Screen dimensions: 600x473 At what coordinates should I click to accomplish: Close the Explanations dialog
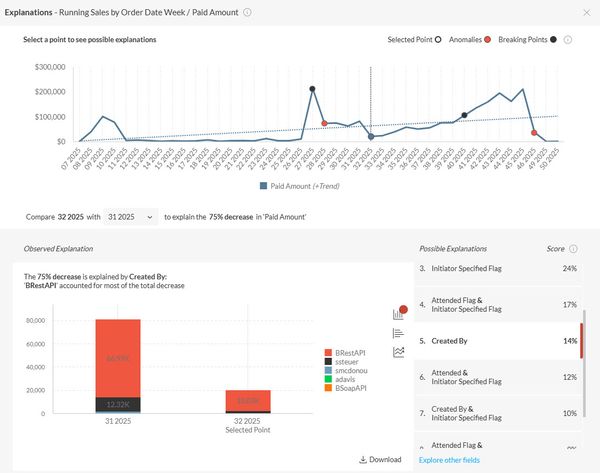(585, 12)
